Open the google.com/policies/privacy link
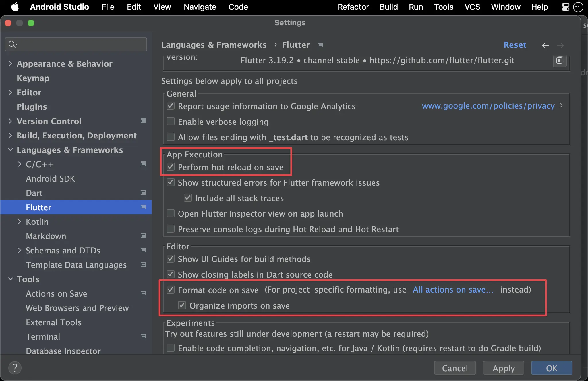 (488, 106)
